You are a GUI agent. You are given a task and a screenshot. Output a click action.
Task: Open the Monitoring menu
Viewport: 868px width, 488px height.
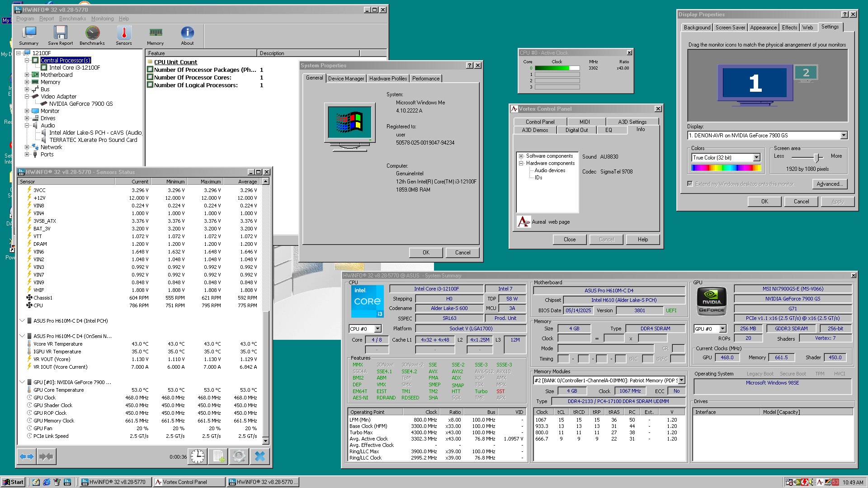point(102,19)
